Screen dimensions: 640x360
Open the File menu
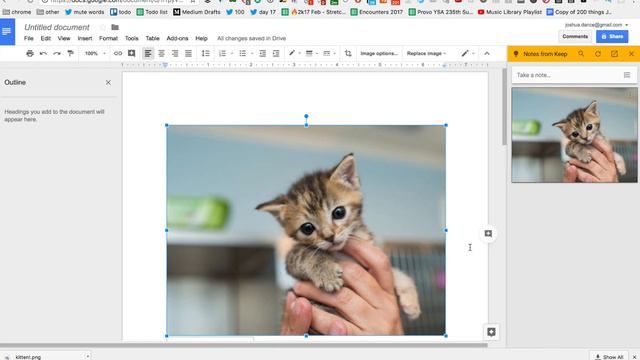click(x=29, y=38)
